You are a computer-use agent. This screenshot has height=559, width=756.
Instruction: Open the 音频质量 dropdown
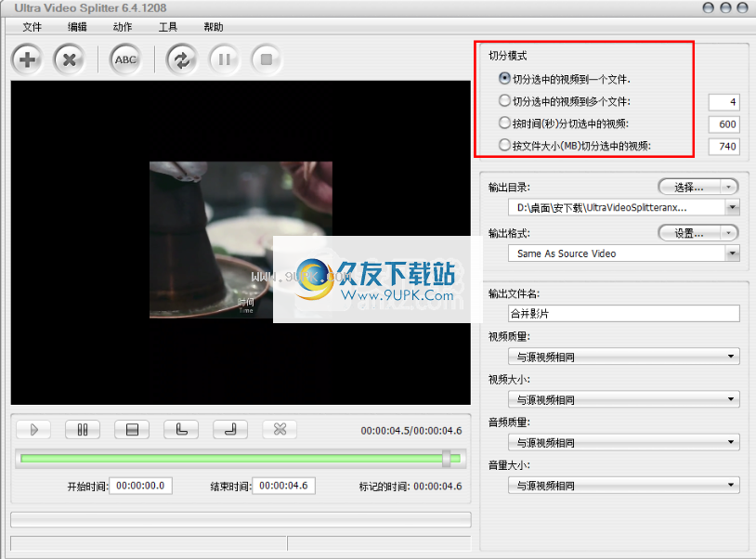point(624,442)
